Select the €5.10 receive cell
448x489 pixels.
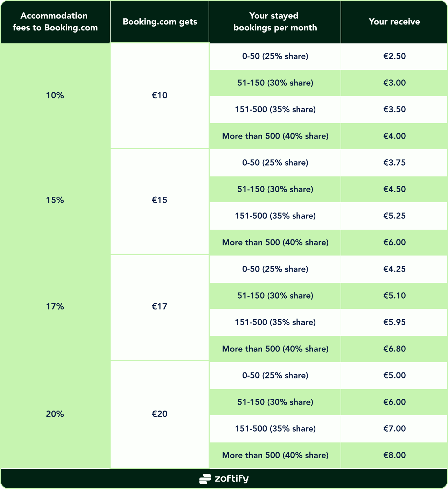pos(394,295)
